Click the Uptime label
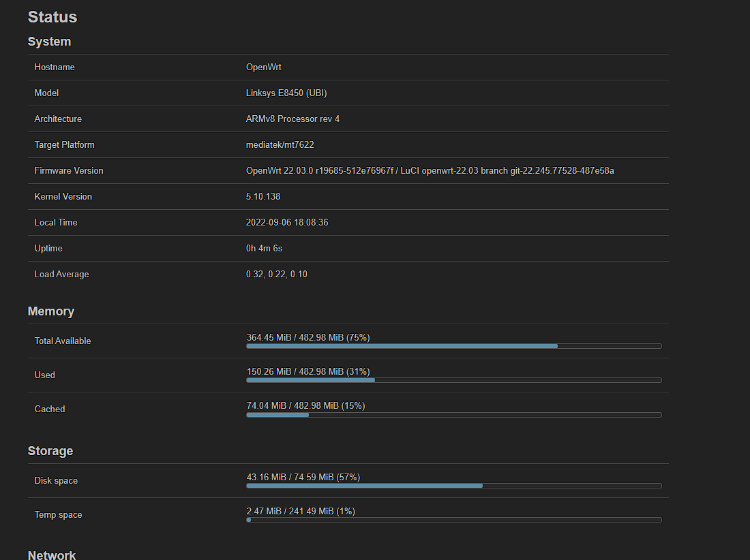This screenshot has height=560, width=750. tap(48, 249)
